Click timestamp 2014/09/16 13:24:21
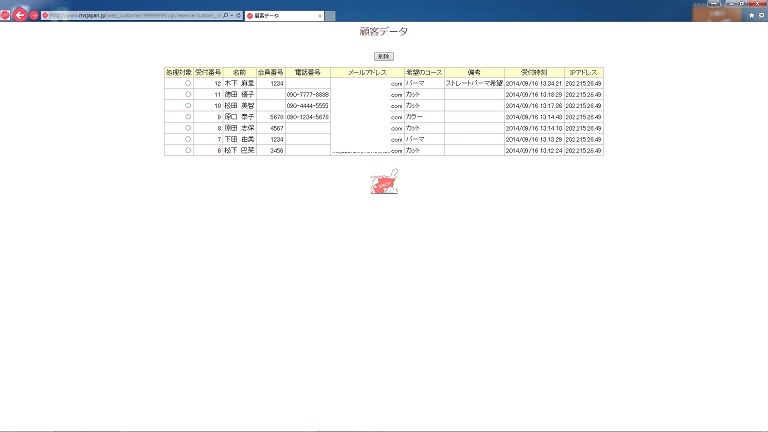Image resolution: width=768 pixels, height=432 pixels. (x=534, y=84)
